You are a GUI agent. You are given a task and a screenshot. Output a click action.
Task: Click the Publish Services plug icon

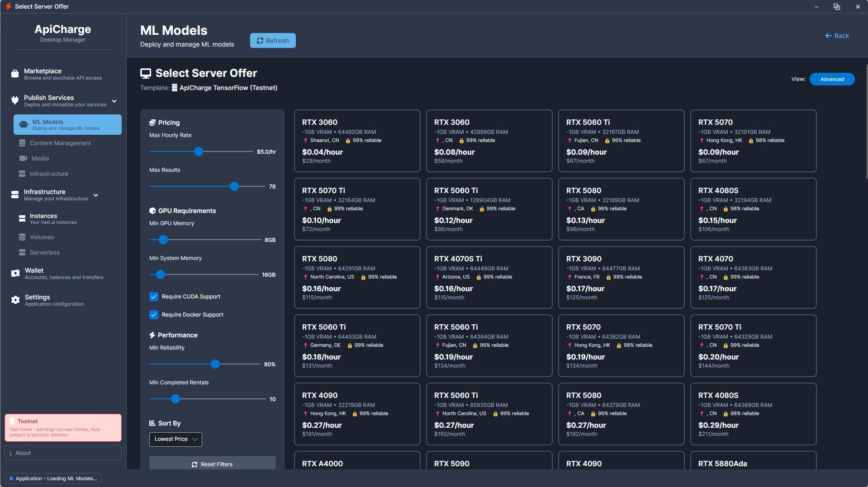[x=15, y=100]
